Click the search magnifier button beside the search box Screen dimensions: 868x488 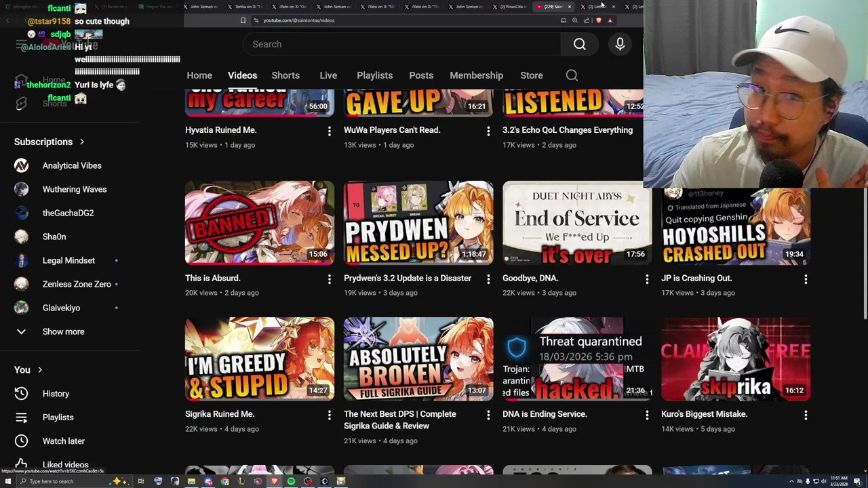click(x=580, y=44)
